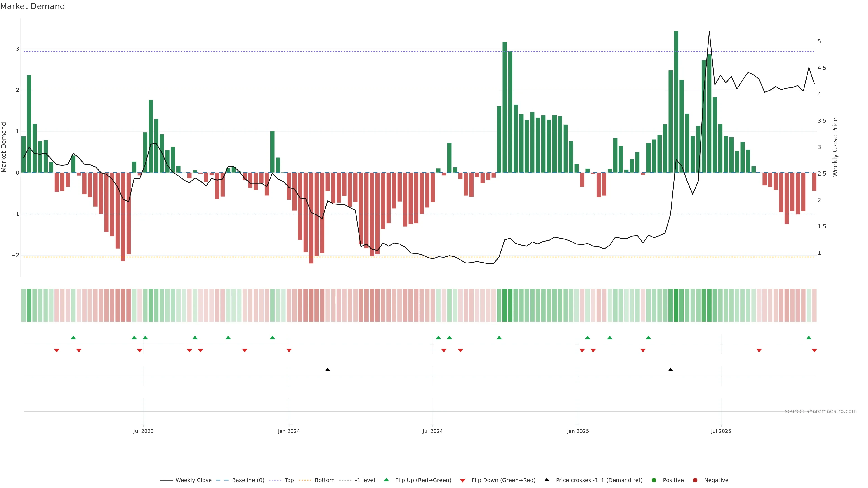Screen dimensions: 868x488
Task: Click the black price-cross marker in 2025
Action: [x=670, y=370]
